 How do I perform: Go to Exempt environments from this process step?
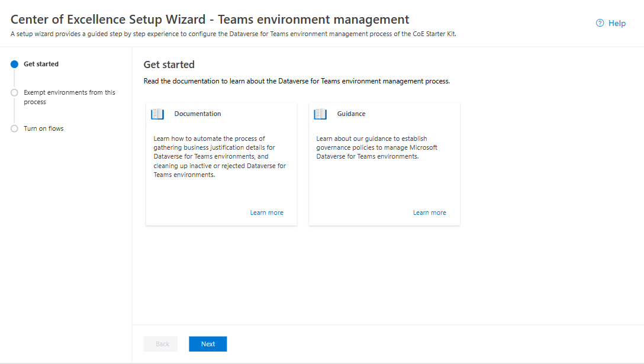pos(69,97)
